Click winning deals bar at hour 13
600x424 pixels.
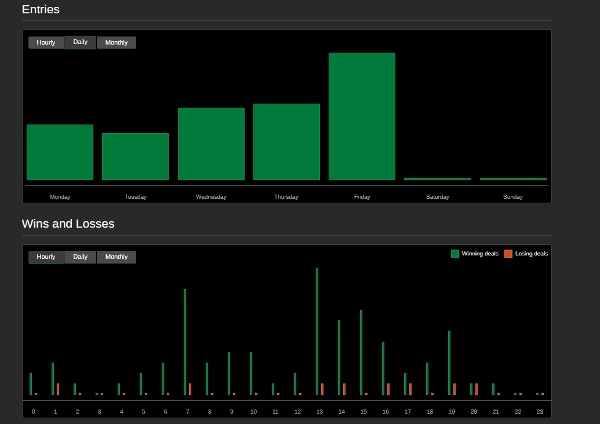pyautogui.click(x=317, y=331)
